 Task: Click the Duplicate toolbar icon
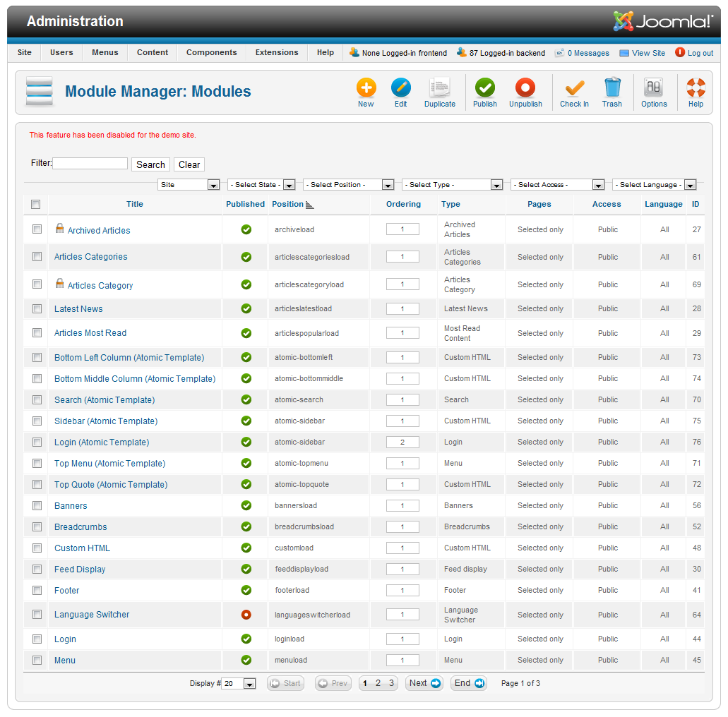pyautogui.click(x=439, y=88)
